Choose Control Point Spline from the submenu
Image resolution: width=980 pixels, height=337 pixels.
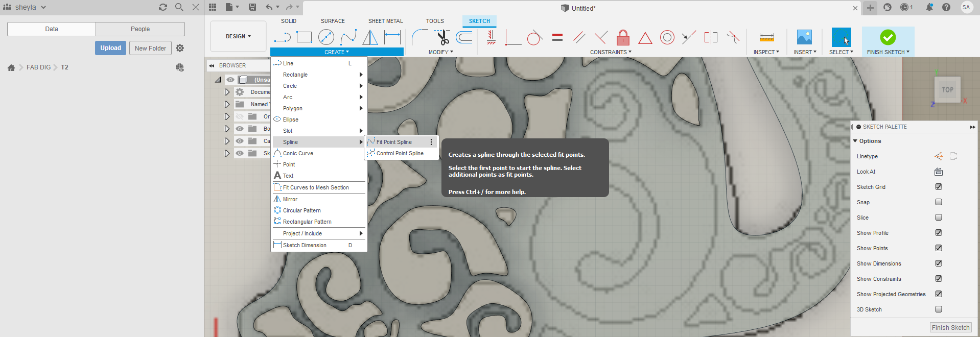(x=401, y=153)
